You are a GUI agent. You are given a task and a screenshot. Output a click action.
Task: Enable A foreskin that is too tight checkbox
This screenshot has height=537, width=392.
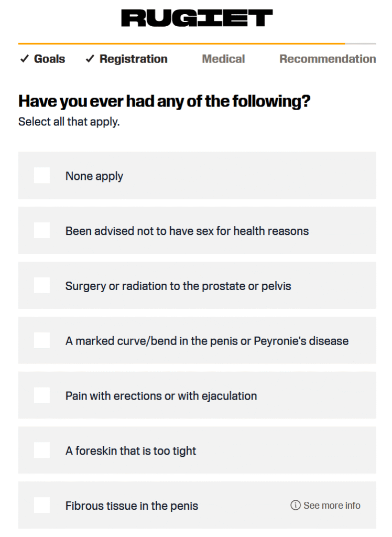click(x=42, y=450)
